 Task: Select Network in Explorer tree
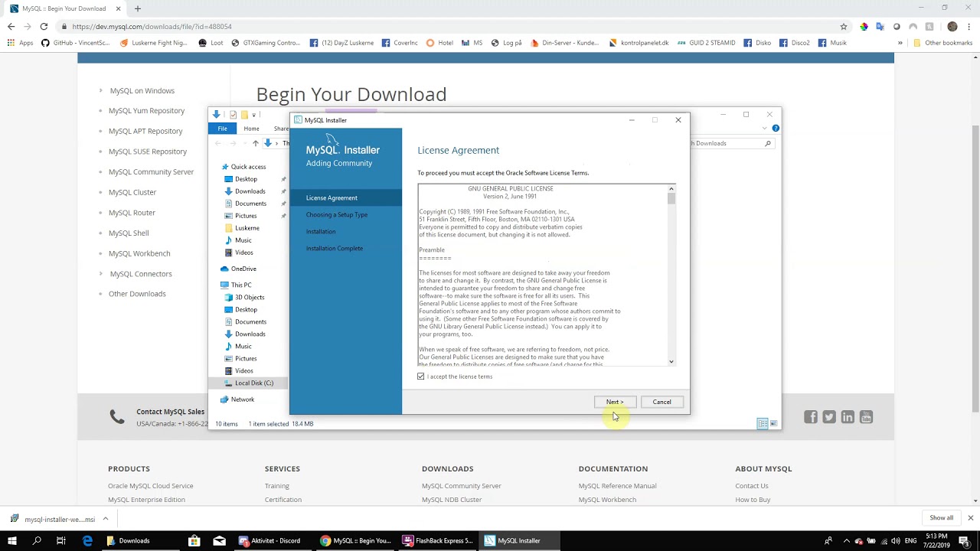tap(242, 399)
